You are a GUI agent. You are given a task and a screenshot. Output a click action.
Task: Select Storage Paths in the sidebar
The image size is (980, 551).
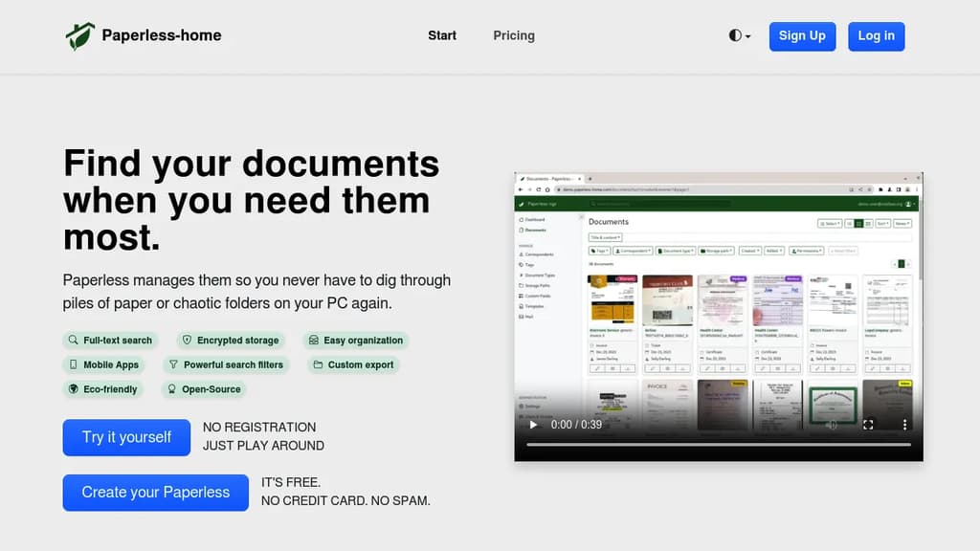click(538, 283)
